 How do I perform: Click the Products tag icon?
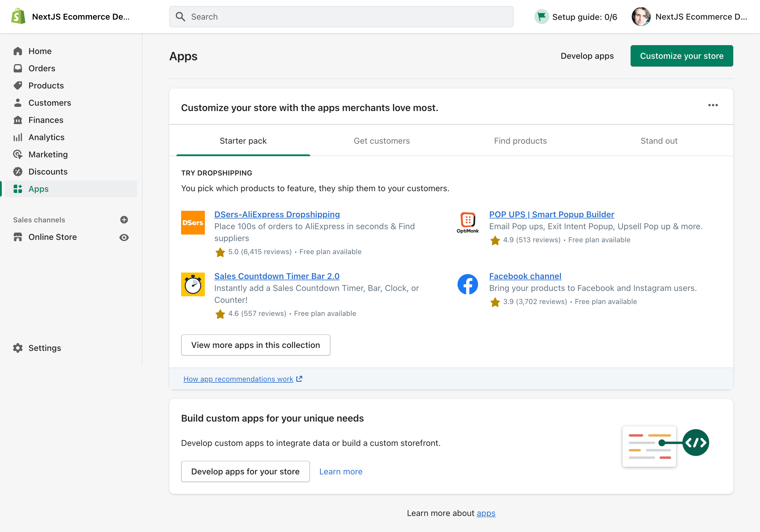[x=18, y=85]
